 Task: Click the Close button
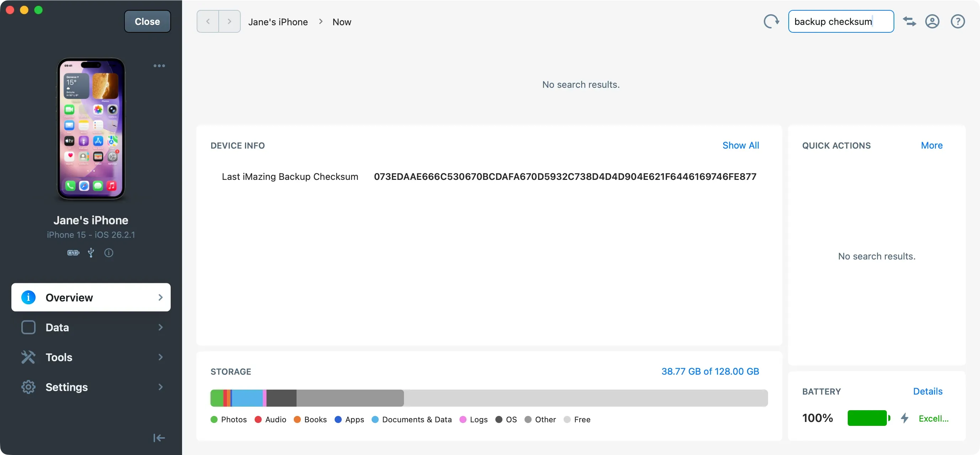coord(147,22)
